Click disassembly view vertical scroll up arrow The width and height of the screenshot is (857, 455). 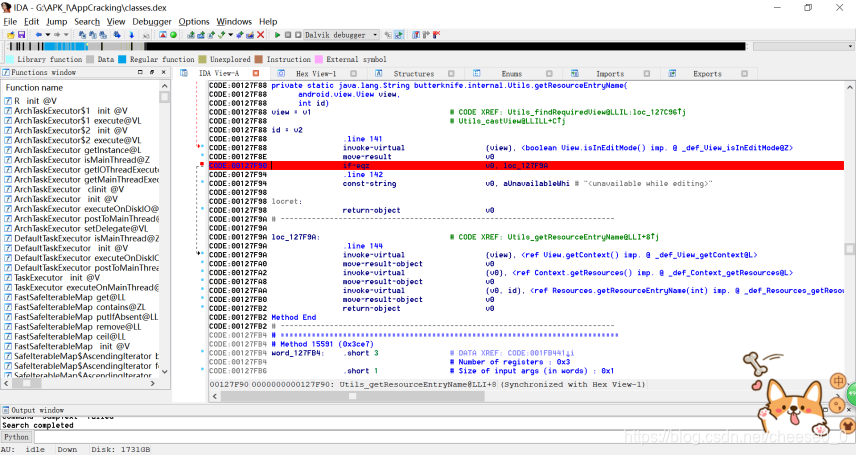(x=849, y=87)
